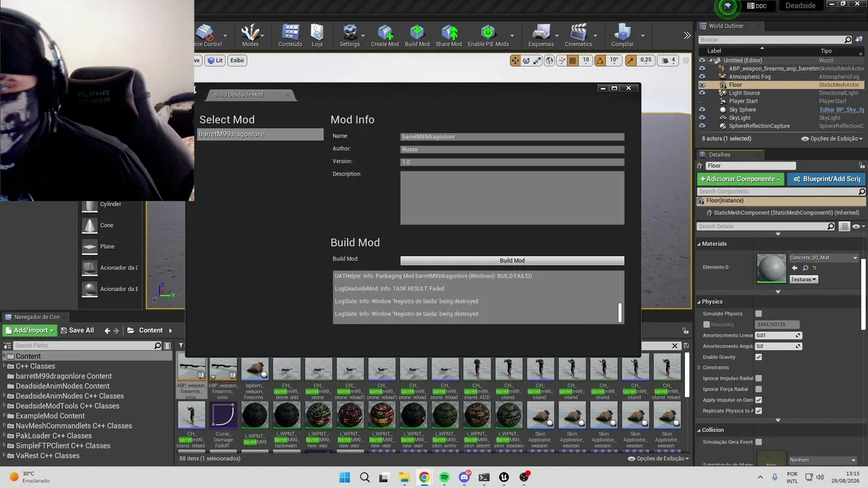This screenshot has width=868, height=488.
Task: Click Save All in content browser
Action: point(77,331)
